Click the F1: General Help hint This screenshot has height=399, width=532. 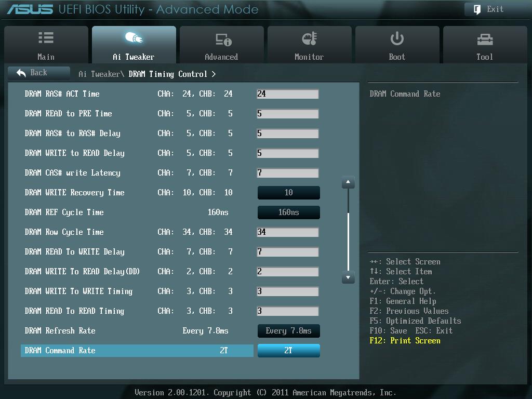click(403, 301)
